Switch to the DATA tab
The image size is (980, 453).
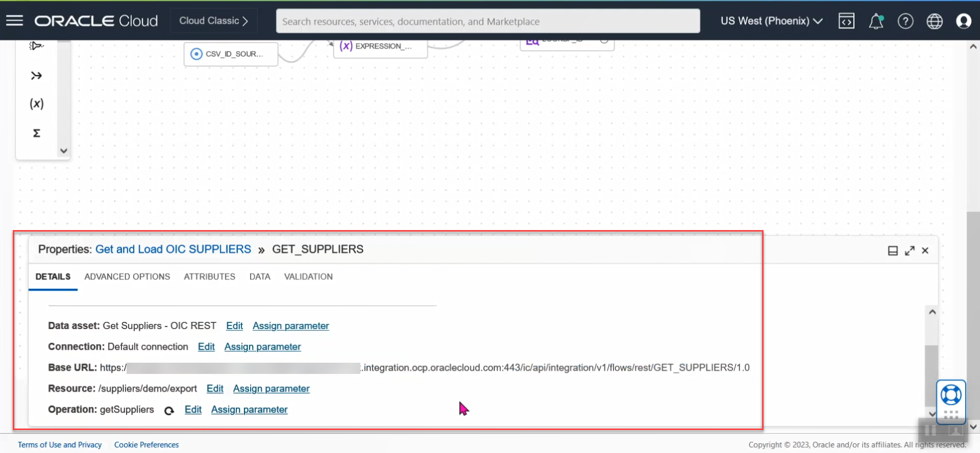(260, 276)
